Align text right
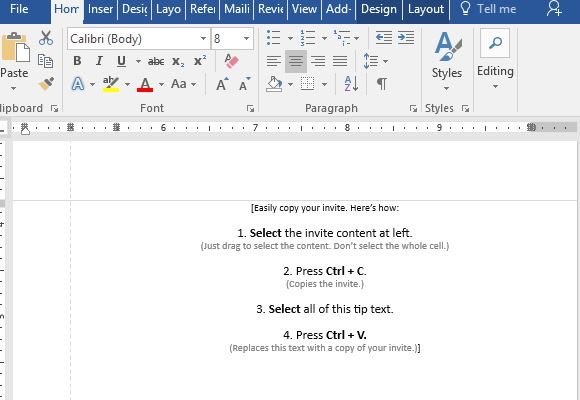Viewport: 580px width, 400px height. [x=318, y=61]
